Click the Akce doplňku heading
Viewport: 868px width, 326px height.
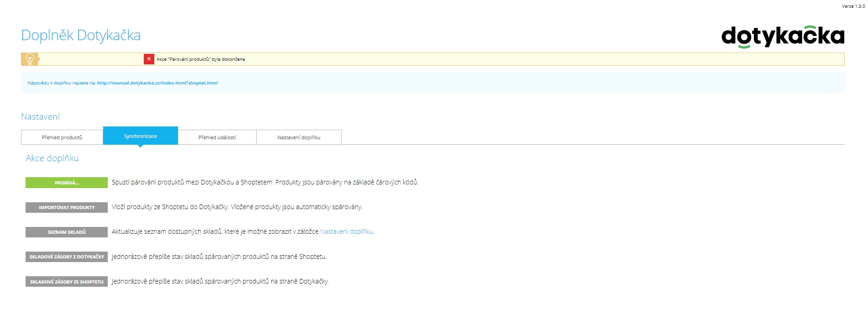coord(52,158)
